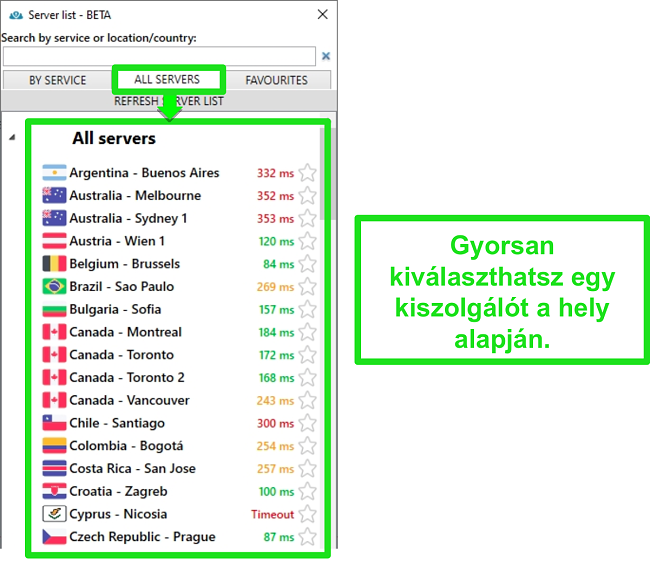650x568 pixels.
Task: Switch to the ALL SERVERS tab
Action: (167, 79)
